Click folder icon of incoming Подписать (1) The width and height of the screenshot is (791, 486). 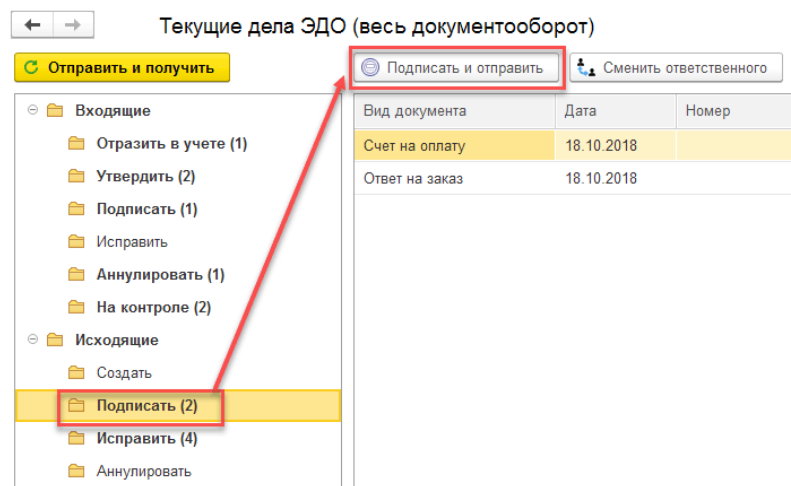[x=77, y=209]
